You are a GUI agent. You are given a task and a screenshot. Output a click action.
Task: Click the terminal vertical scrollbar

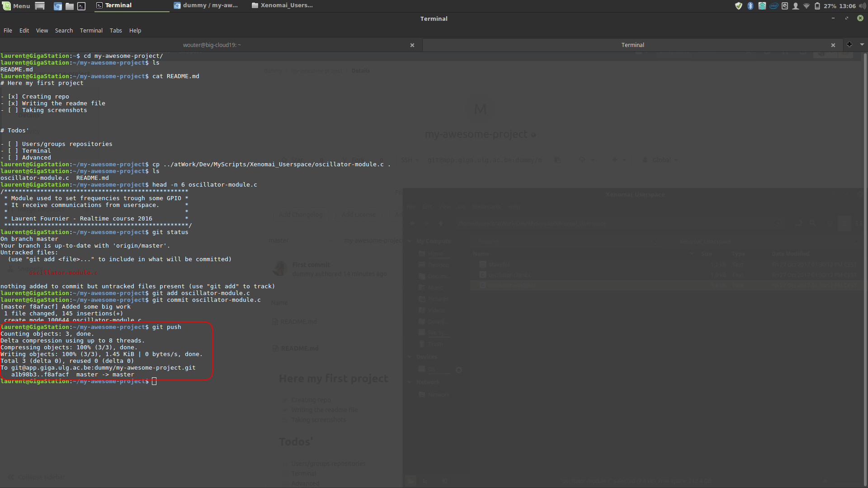pyautogui.click(x=865, y=269)
